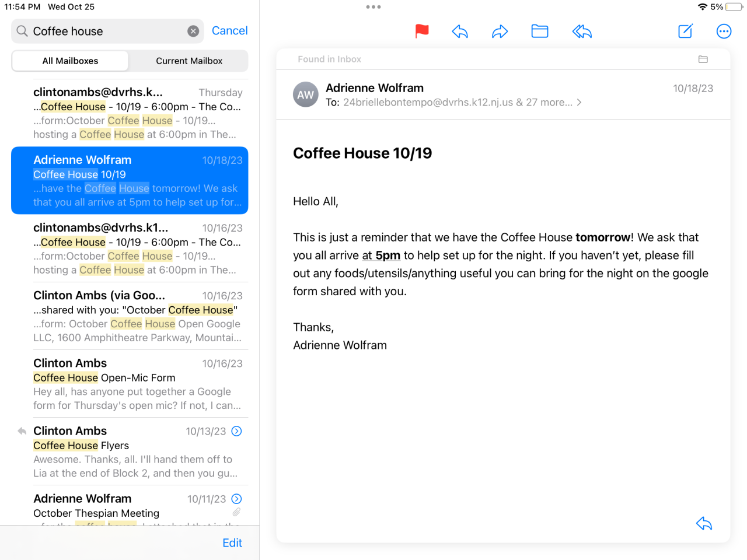Viewport: 747px width, 560px height.
Task: Cancel the search
Action: pos(229,31)
